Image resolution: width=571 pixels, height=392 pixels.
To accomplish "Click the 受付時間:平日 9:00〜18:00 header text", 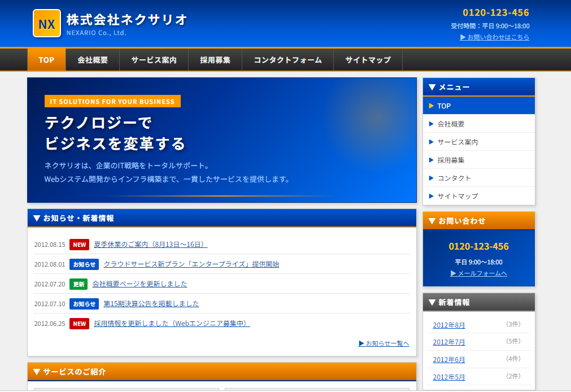I will 490,26.
